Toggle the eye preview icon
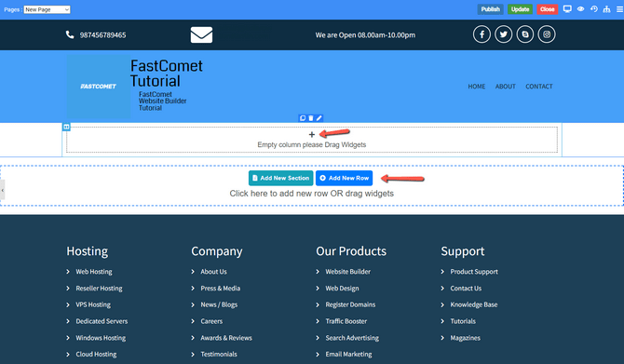 (x=580, y=9)
